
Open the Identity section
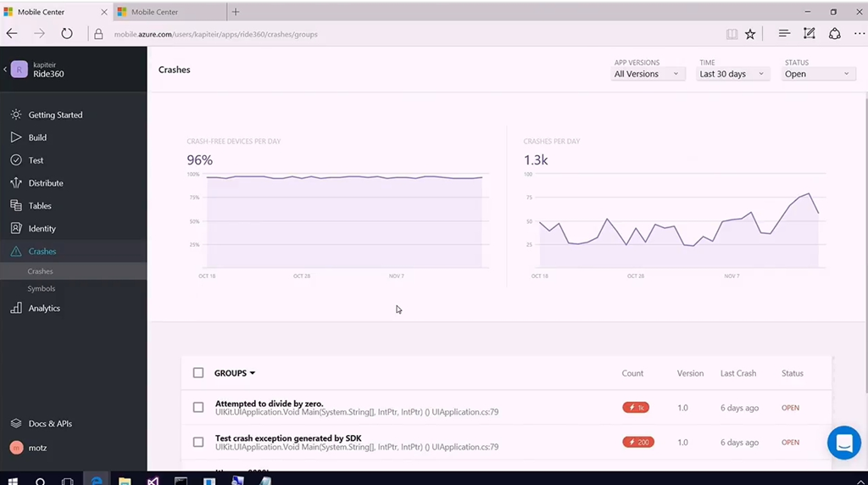[42, 229]
